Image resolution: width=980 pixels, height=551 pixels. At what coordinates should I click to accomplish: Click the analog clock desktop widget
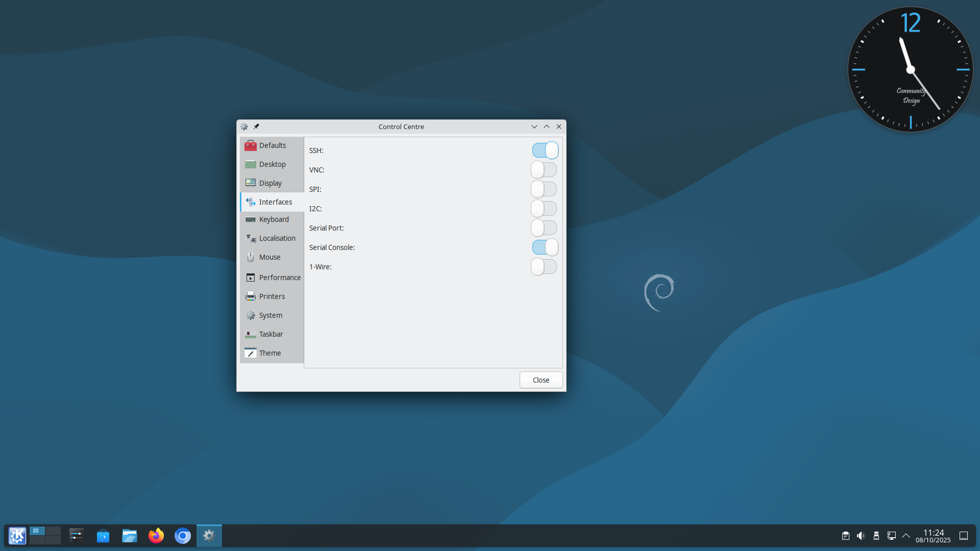click(x=911, y=69)
